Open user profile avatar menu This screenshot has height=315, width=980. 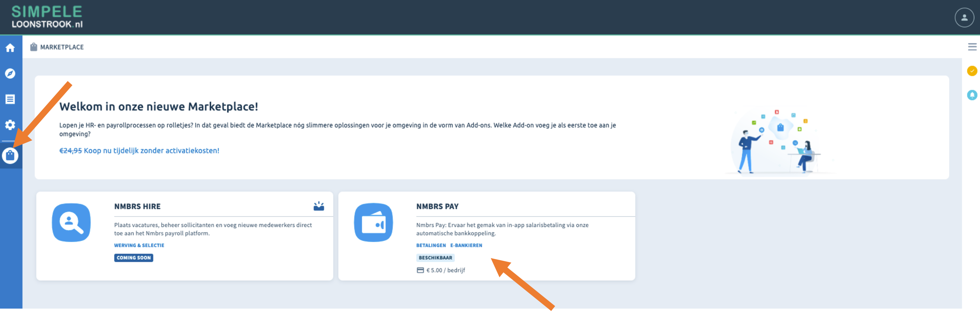(964, 18)
